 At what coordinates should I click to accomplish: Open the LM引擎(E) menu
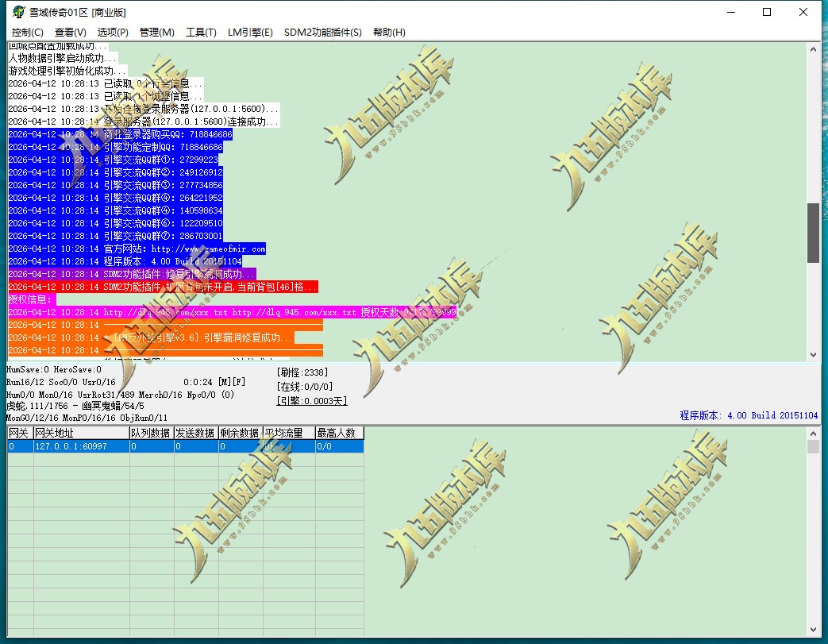pyautogui.click(x=250, y=33)
